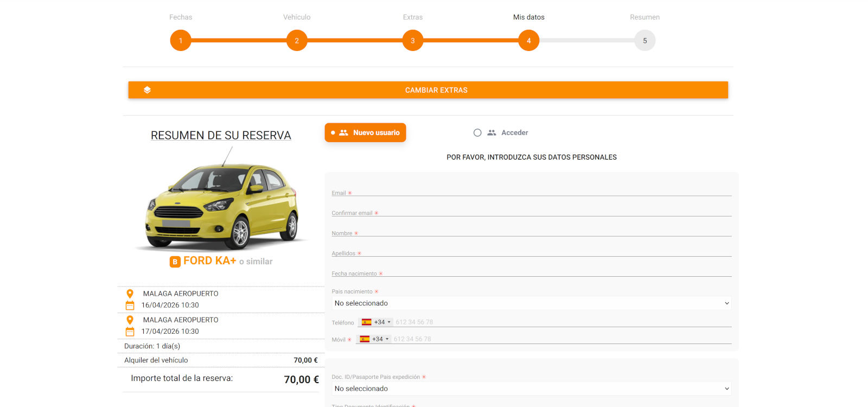The height and width of the screenshot is (407, 868).
Task: Click step 5 Resumen circle
Action: [x=644, y=41]
